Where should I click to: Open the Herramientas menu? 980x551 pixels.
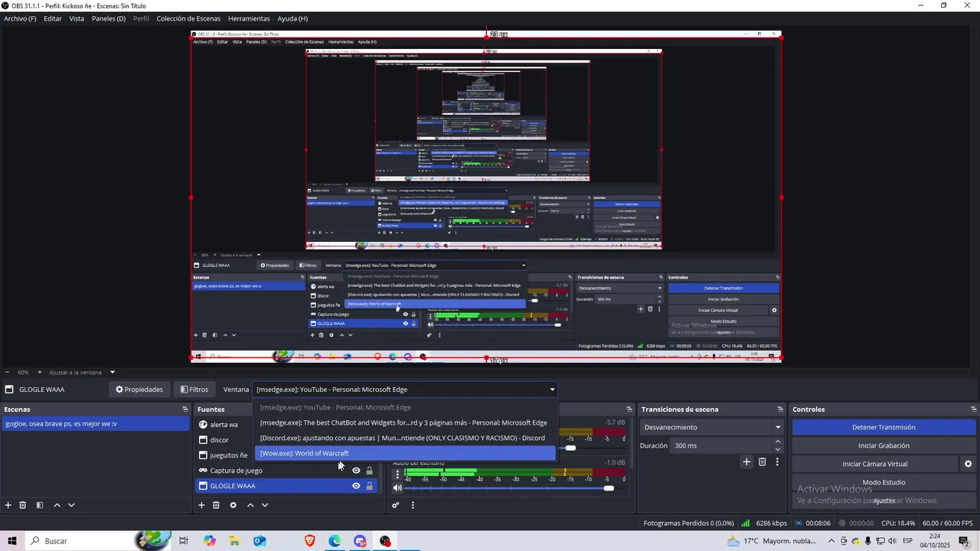point(249,18)
